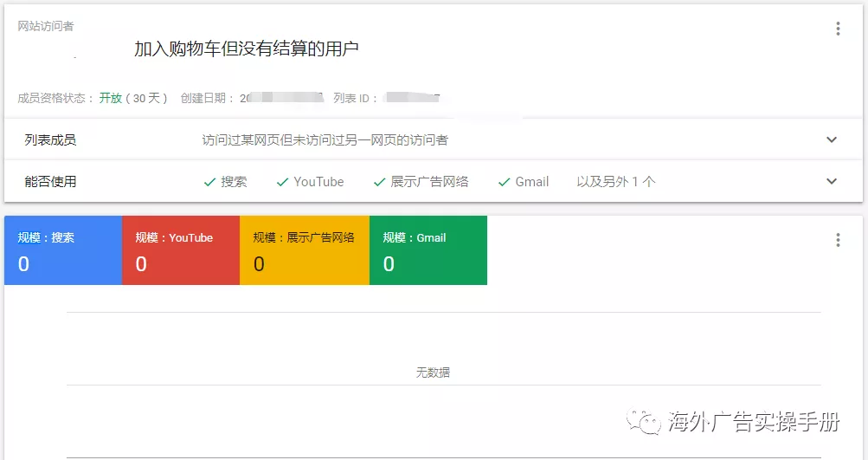Open the three-dot menu on the size chart

(838, 240)
